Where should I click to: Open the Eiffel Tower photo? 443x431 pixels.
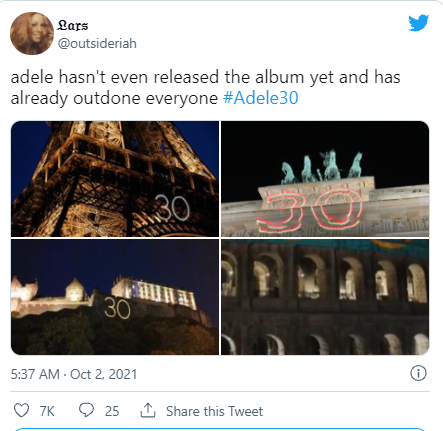115,179
